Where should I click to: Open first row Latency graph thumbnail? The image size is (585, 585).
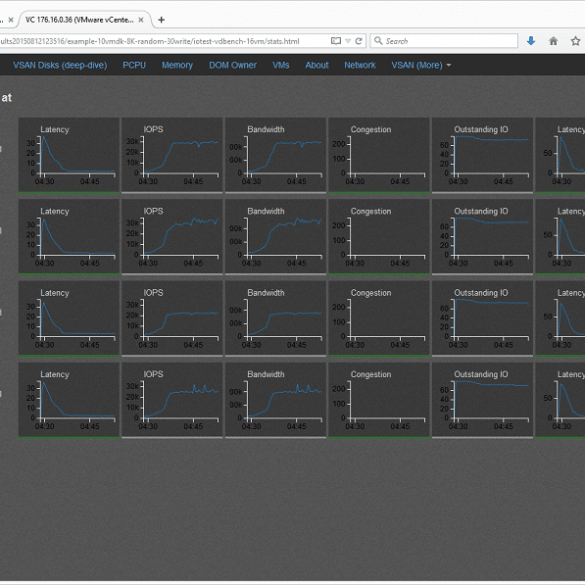[x=69, y=156]
